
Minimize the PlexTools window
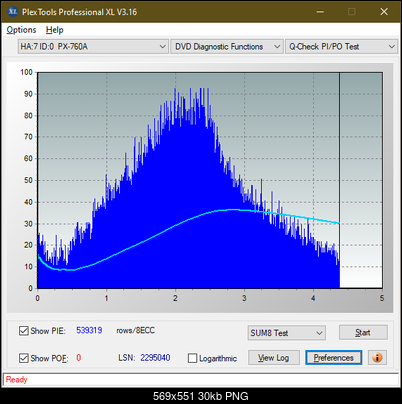point(320,12)
